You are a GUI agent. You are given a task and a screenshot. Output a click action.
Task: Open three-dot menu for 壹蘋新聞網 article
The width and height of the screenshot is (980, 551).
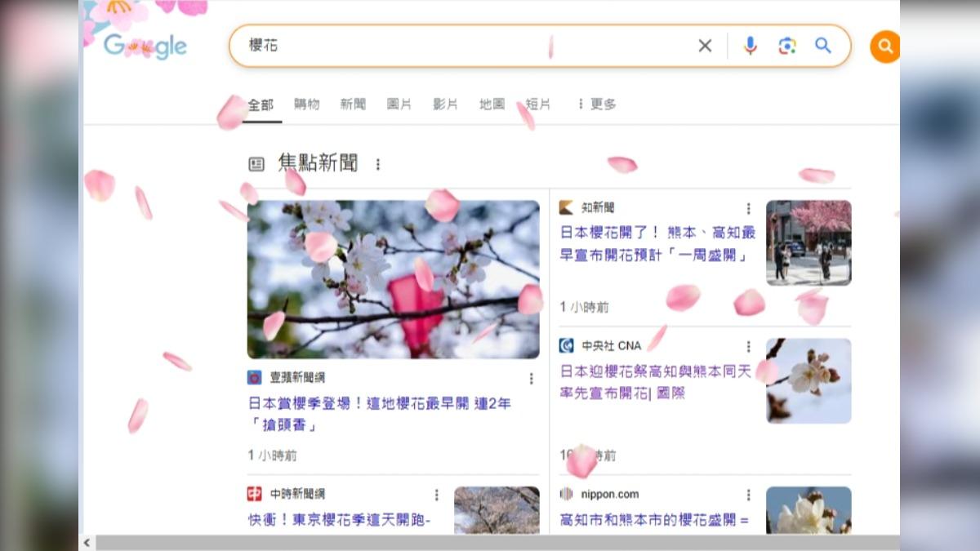point(531,379)
